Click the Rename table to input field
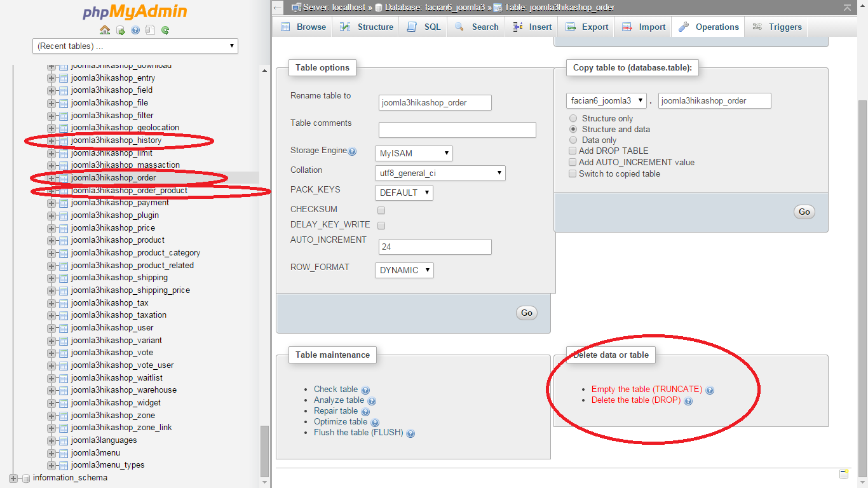868x488 pixels. click(x=435, y=103)
